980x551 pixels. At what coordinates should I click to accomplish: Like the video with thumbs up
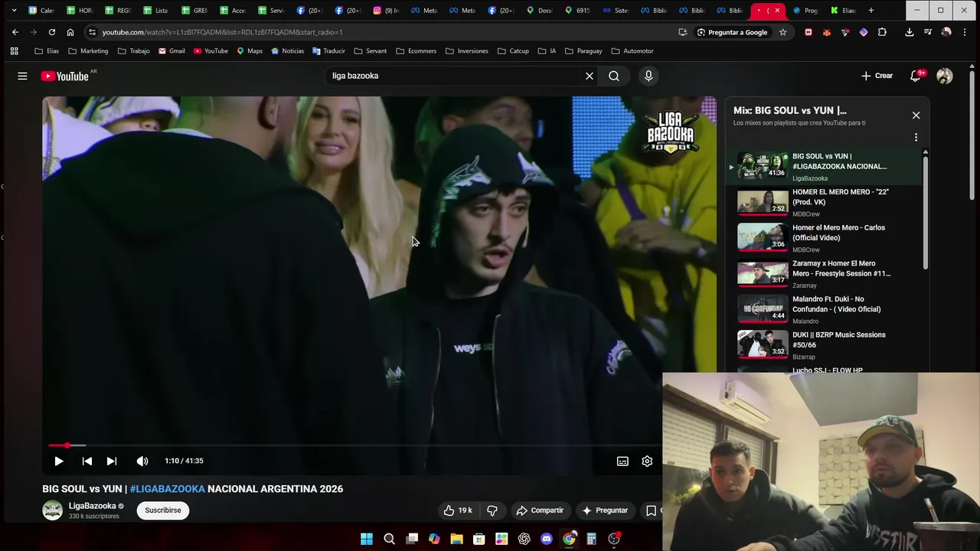click(x=458, y=510)
